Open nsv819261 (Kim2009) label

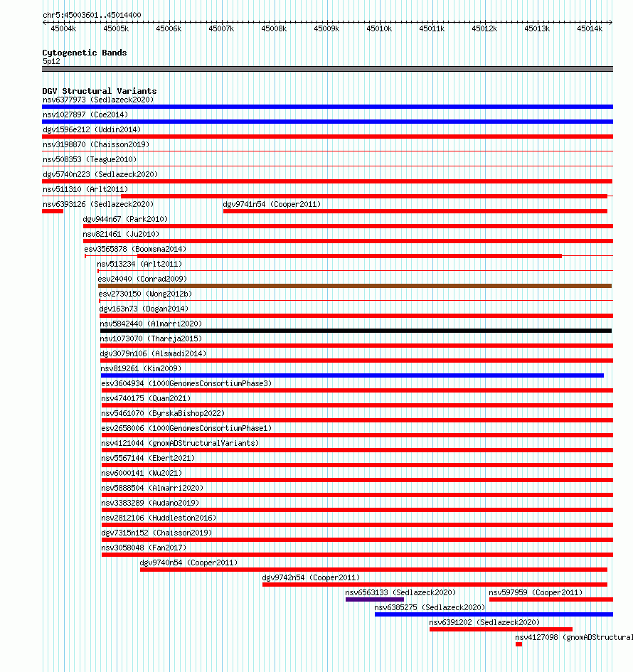click(141, 369)
